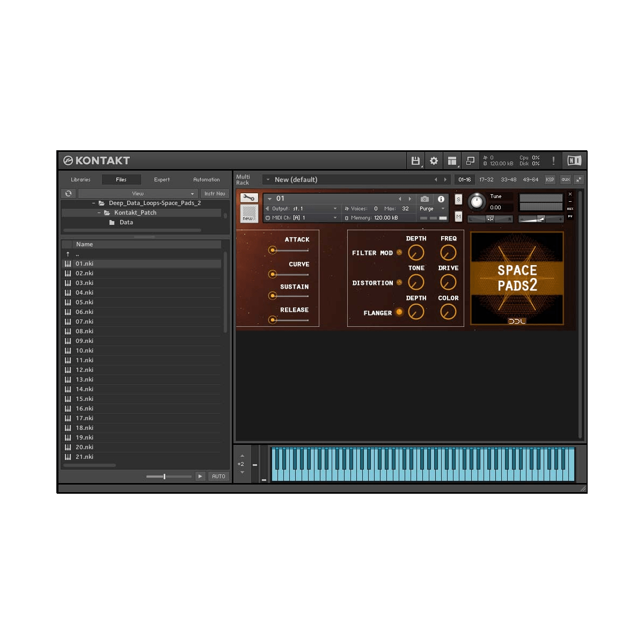This screenshot has width=644, height=644.
Task: Click the Release slider
Action: click(289, 320)
